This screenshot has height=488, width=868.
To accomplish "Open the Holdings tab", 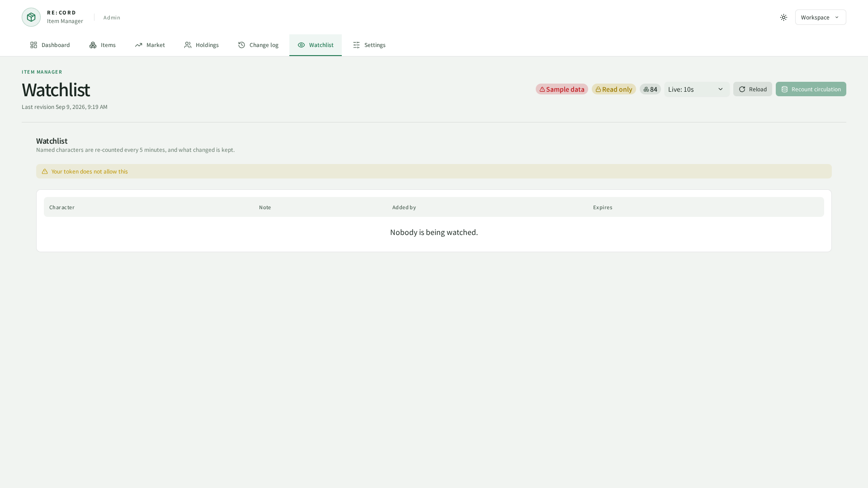I will coord(202,45).
